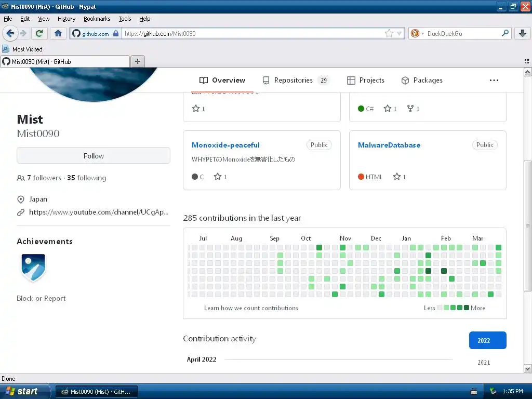Click the light green legend swatch
The height and width of the screenshot is (399, 532).
[x=446, y=308]
